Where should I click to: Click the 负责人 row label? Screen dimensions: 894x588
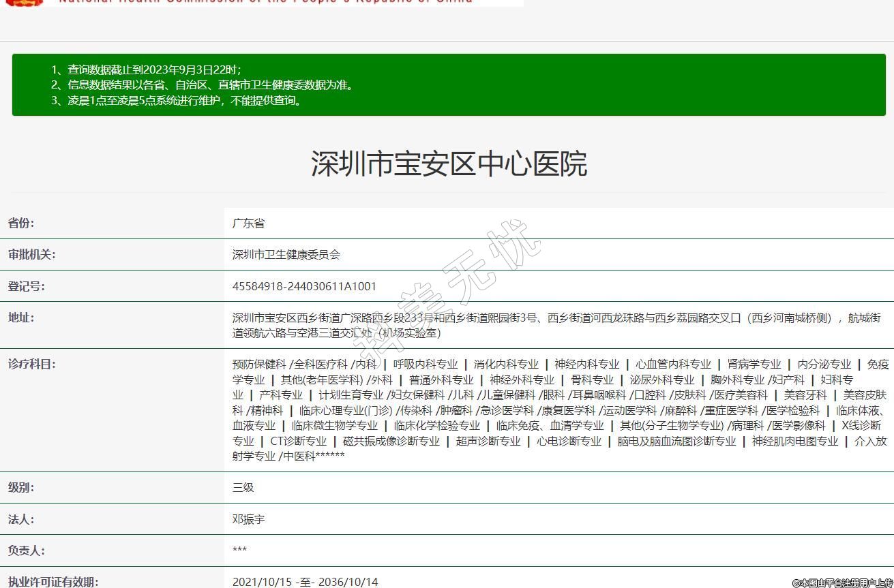(27, 551)
